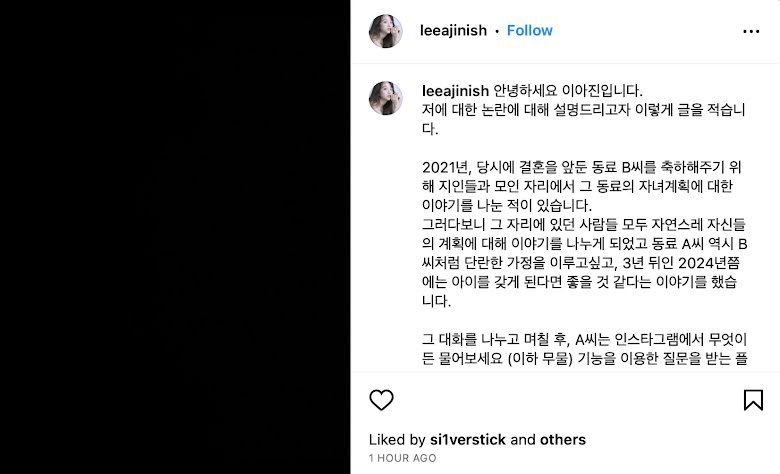Click the Liked by text label
Screen dimensions: 780x474
[x=397, y=440]
